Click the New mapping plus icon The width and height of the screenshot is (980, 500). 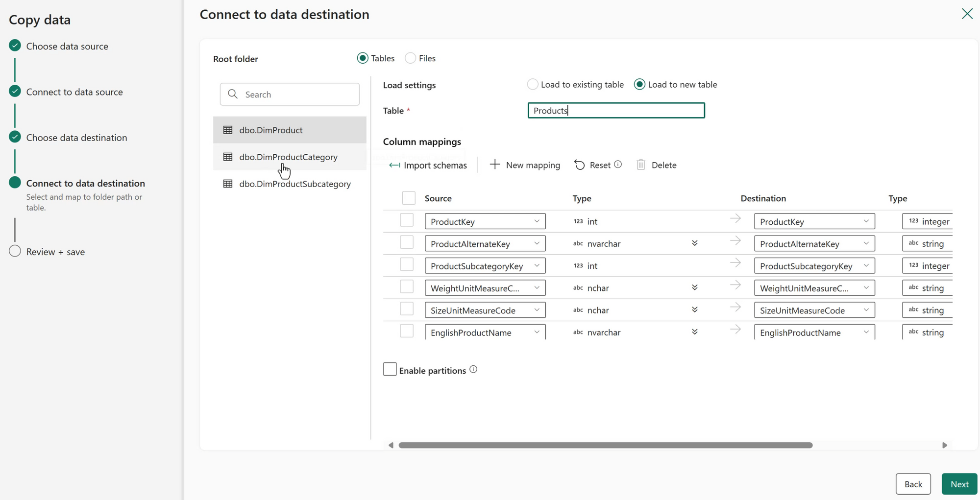pos(495,165)
